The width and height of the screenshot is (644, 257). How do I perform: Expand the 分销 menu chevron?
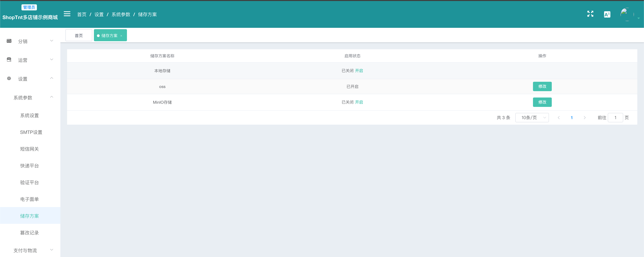tap(51, 41)
